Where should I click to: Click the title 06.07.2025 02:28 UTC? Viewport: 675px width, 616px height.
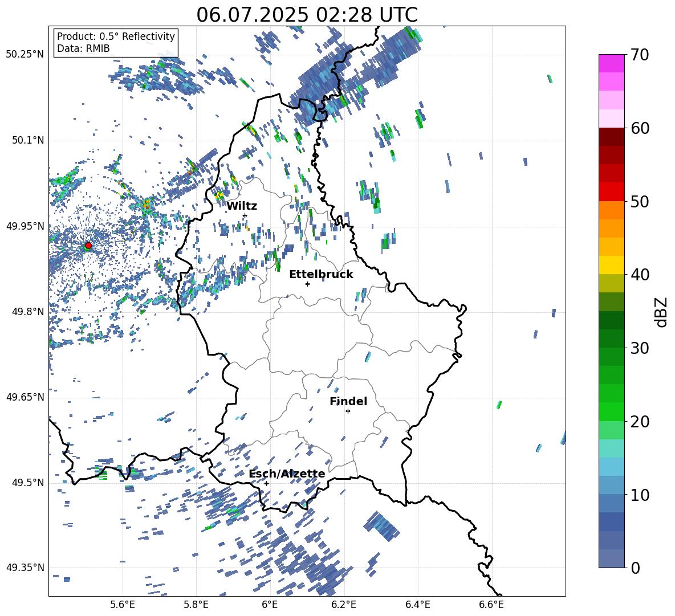click(307, 15)
